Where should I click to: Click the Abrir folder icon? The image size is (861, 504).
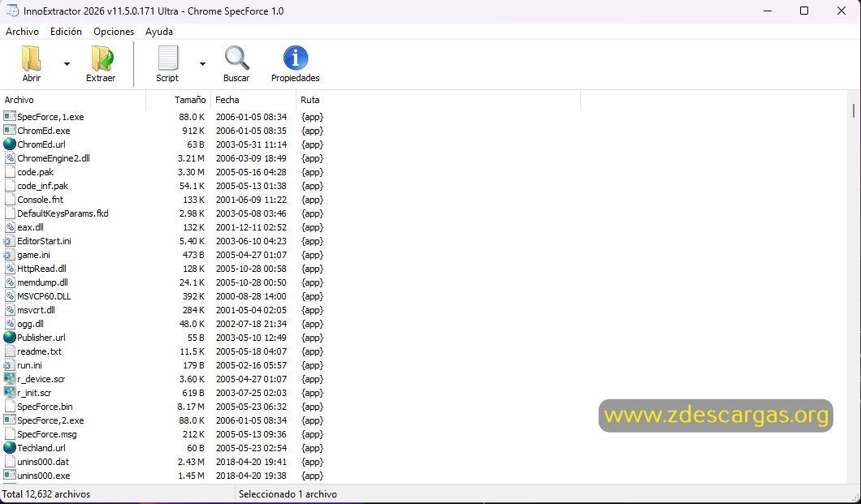point(32,58)
